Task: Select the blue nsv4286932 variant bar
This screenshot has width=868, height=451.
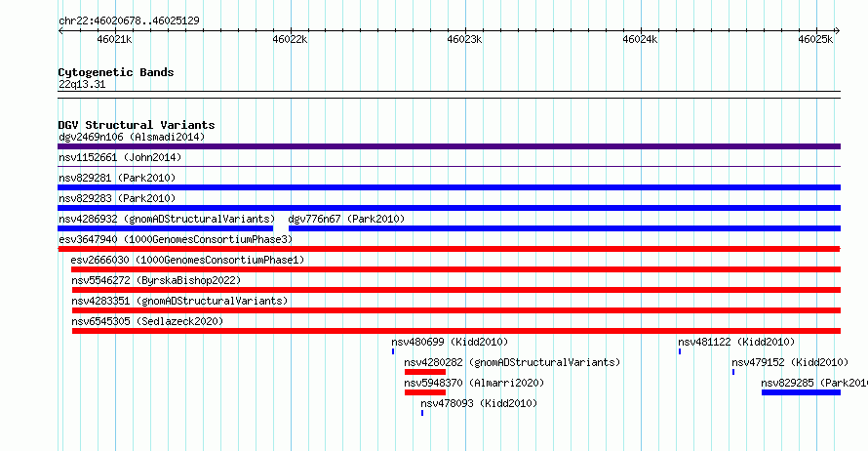Action: (x=166, y=228)
